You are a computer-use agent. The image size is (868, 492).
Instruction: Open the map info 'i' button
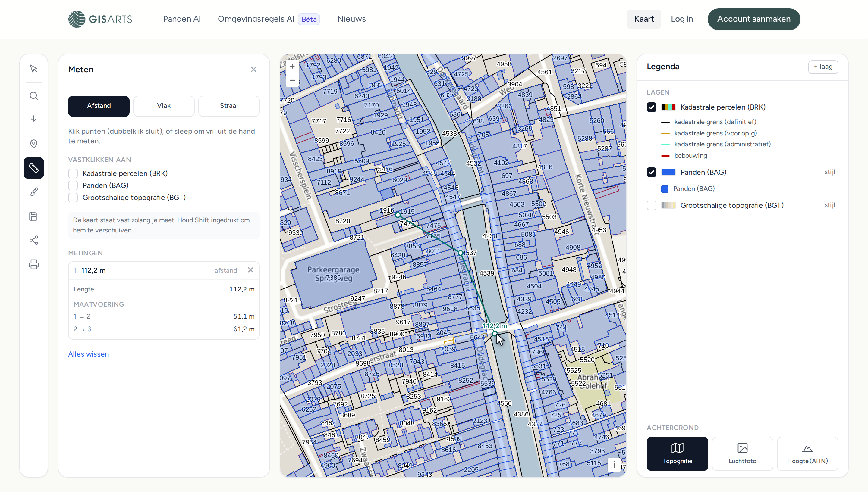(x=614, y=465)
